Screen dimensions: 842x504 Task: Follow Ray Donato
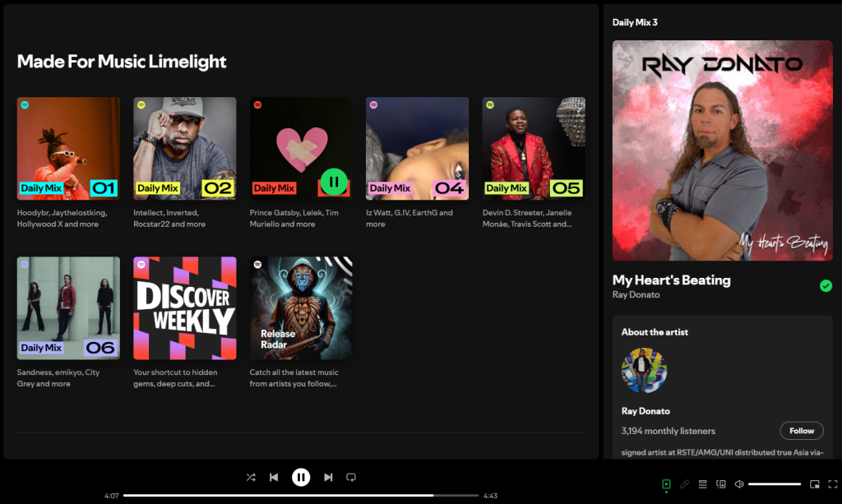point(801,430)
